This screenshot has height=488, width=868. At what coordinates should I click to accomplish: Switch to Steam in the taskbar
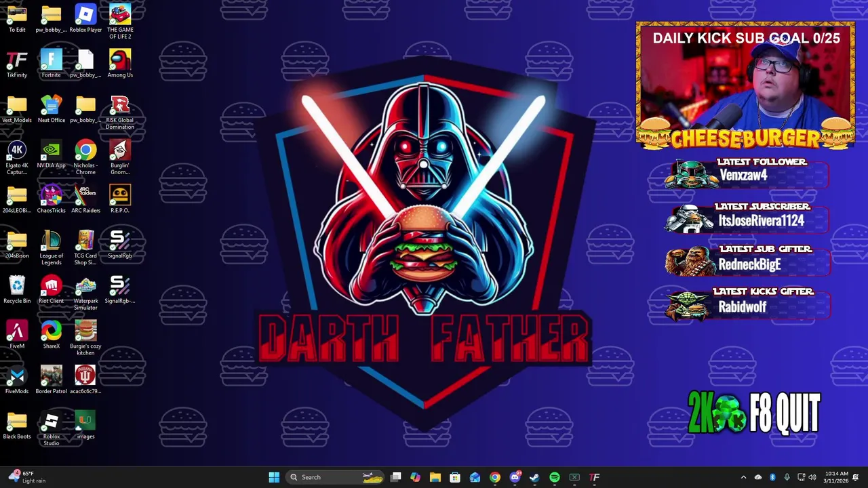(534, 477)
